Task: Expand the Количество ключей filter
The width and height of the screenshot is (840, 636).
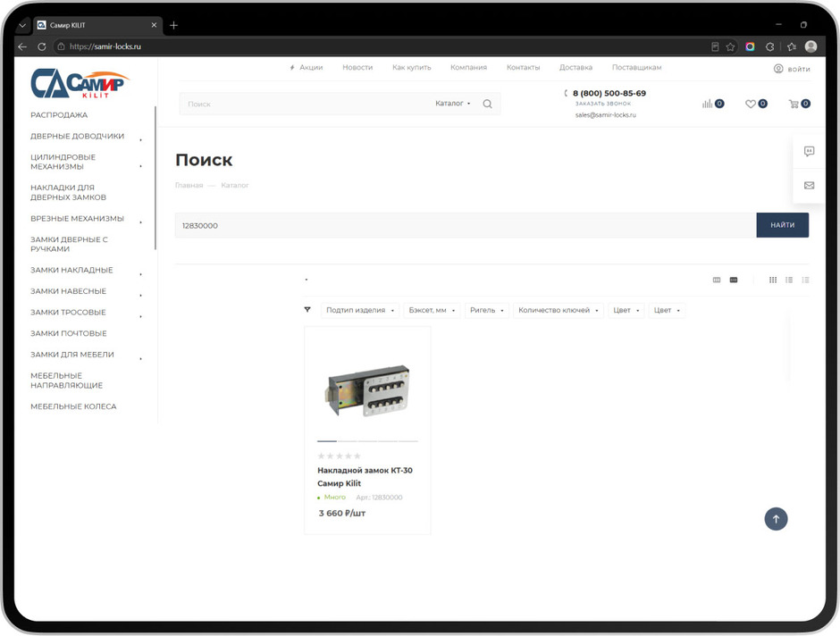Action: point(559,310)
